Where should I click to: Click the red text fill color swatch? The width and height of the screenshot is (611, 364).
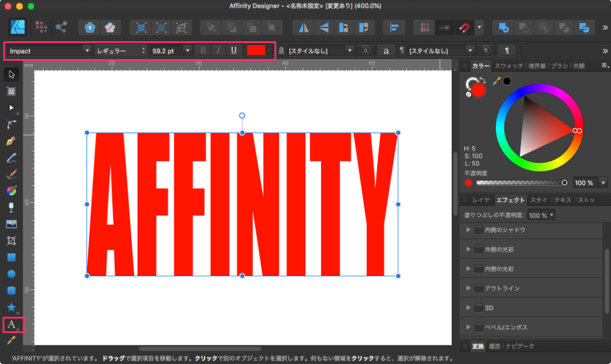point(256,51)
